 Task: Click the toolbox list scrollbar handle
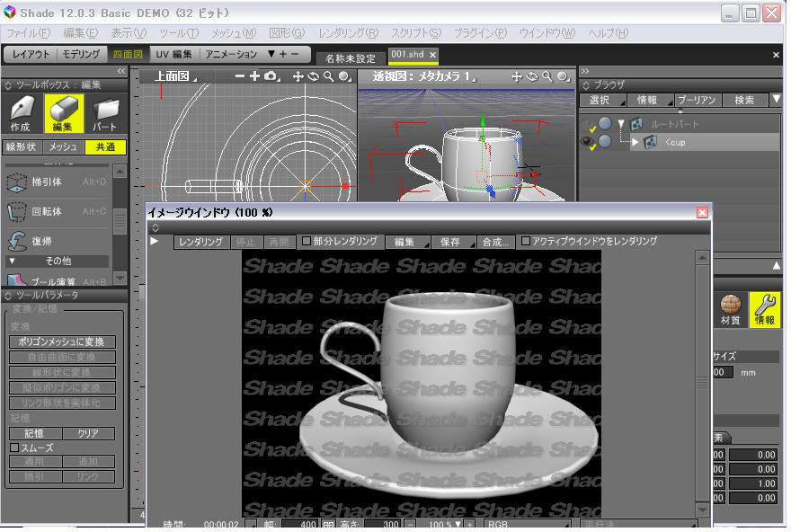click(x=120, y=221)
